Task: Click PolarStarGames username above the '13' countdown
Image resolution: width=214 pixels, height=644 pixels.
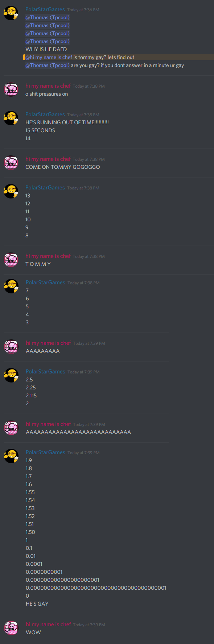Action: pos(45,188)
